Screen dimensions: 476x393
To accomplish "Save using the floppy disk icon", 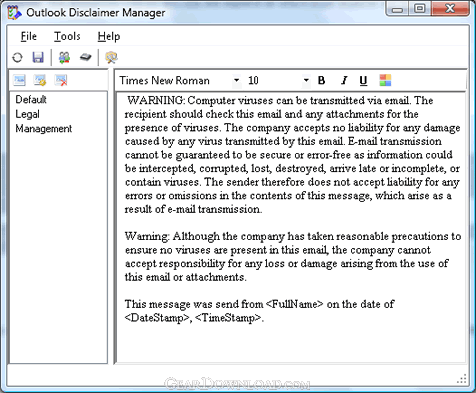I will tap(38, 58).
